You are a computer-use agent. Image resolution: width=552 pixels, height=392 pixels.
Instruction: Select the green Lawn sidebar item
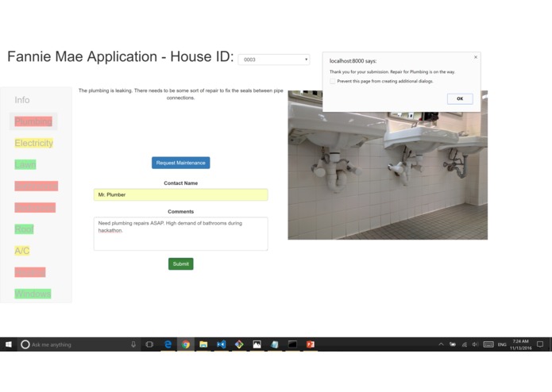click(x=25, y=164)
